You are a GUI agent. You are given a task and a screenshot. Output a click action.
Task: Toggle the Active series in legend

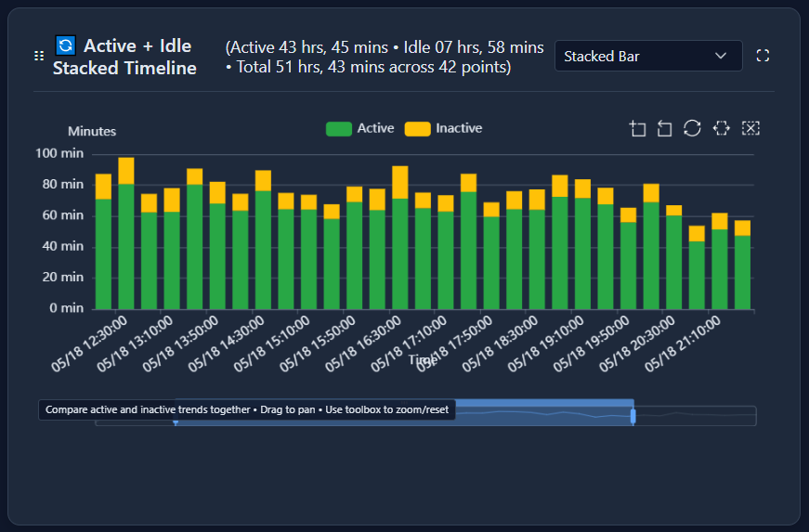point(360,128)
